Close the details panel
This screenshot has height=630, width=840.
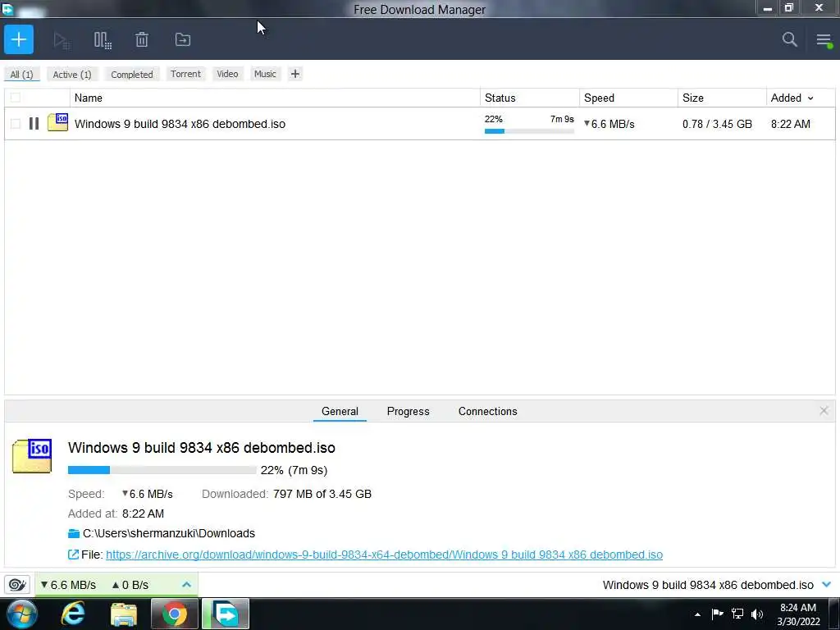click(824, 411)
